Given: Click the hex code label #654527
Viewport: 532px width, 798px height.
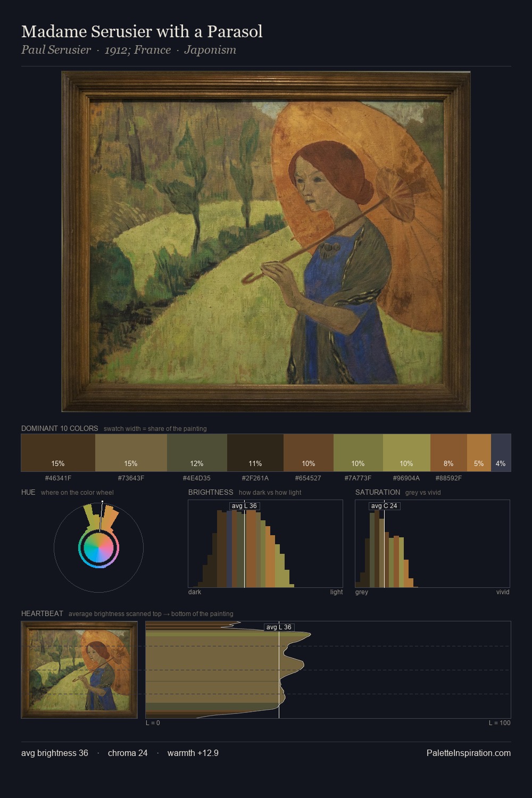Looking at the screenshot, I should click(x=309, y=478).
